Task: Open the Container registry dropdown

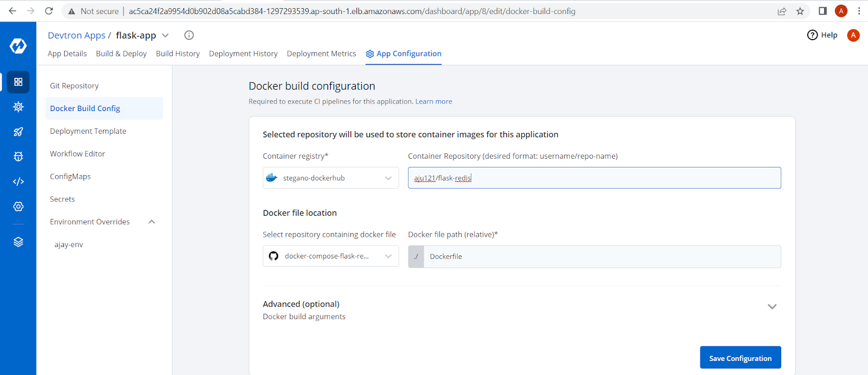Action: point(330,178)
